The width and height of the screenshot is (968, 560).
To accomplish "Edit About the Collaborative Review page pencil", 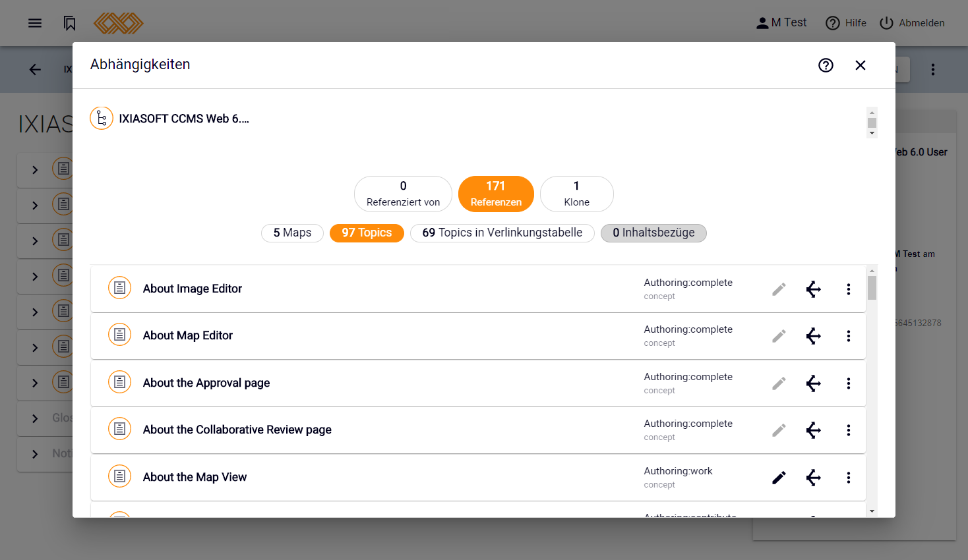I will click(779, 430).
